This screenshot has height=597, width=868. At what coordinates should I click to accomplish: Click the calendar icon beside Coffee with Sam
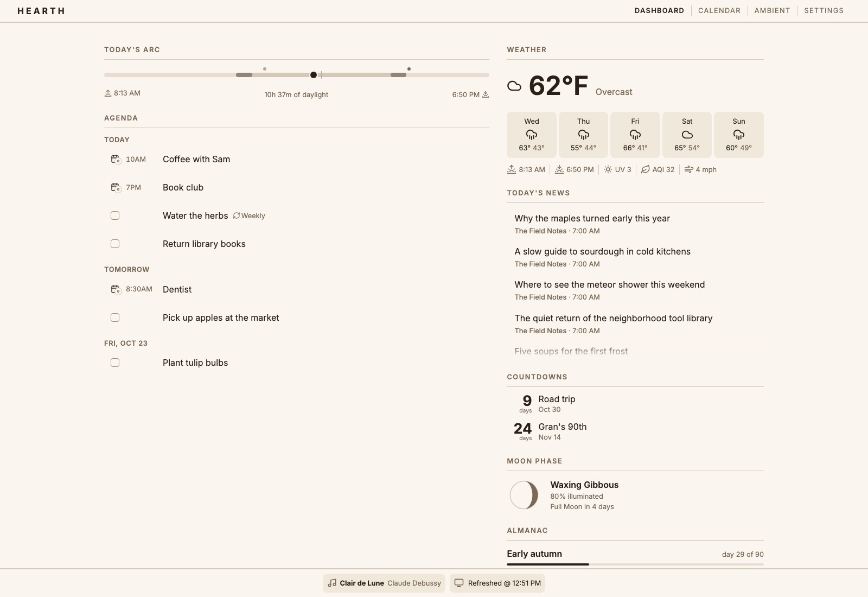coord(116,160)
